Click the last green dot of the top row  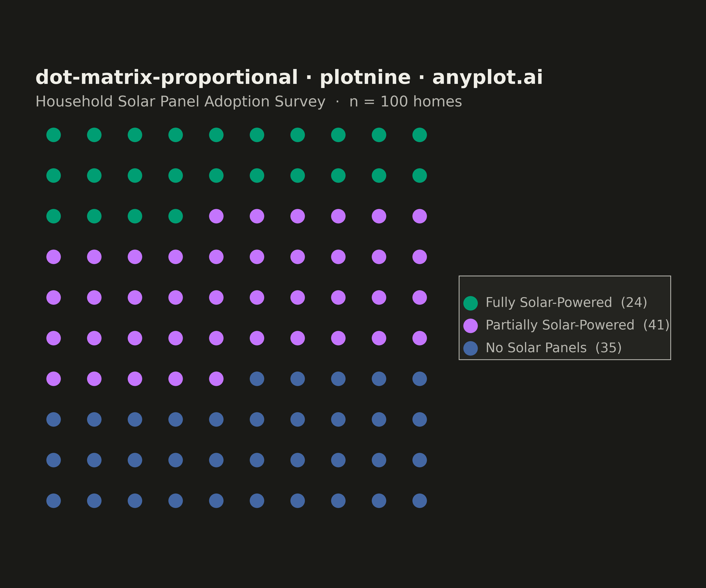point(419,135)
